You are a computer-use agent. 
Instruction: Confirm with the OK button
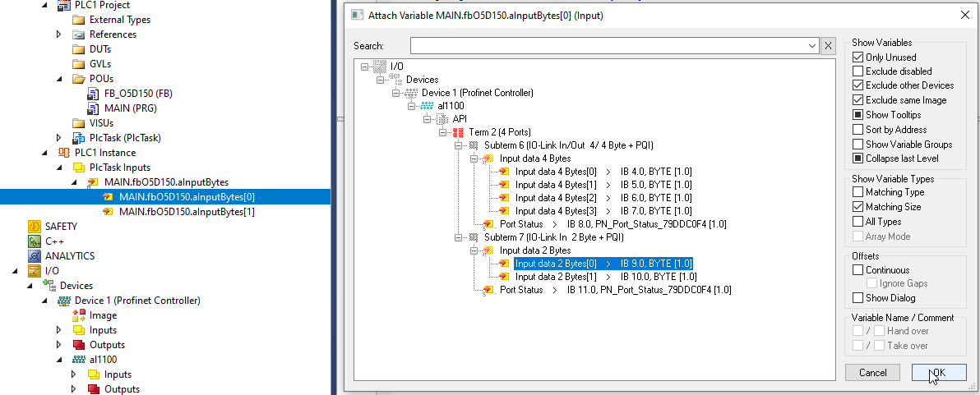coord(939,373)
